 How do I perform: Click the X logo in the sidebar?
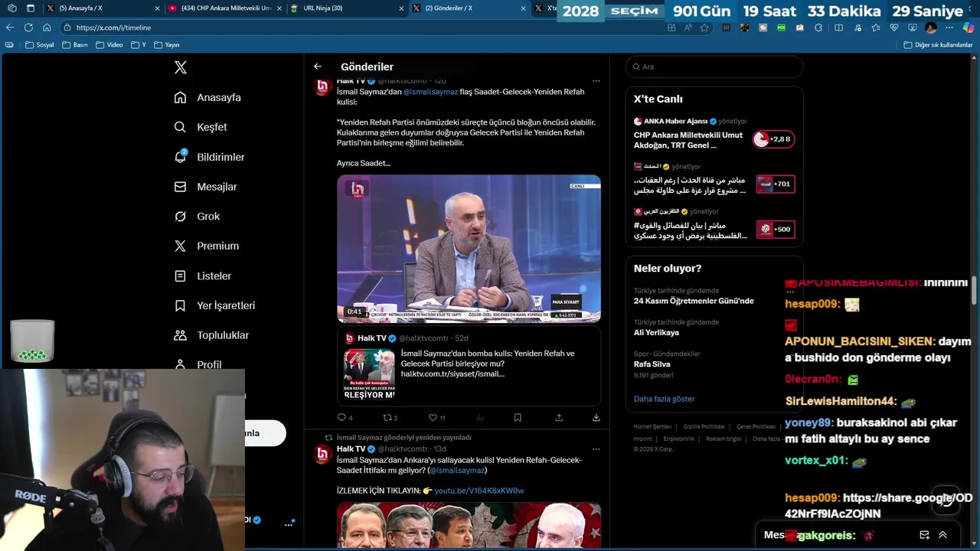181,67
